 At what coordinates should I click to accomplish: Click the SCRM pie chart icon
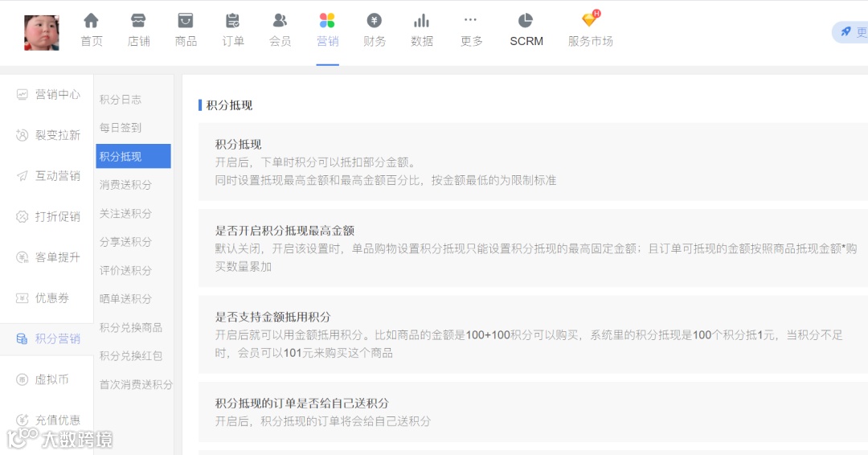click(x=526, y=21)
